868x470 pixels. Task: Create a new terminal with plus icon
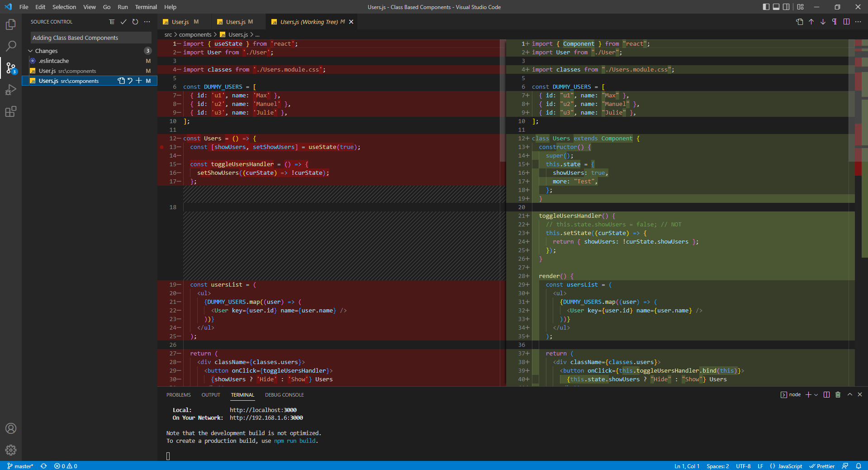coord(808,395)
